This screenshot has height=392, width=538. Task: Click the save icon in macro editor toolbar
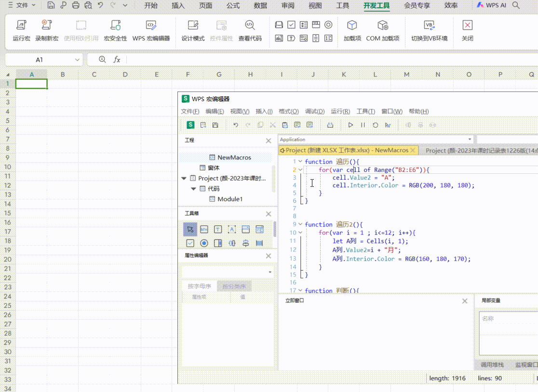click(215, 125)
